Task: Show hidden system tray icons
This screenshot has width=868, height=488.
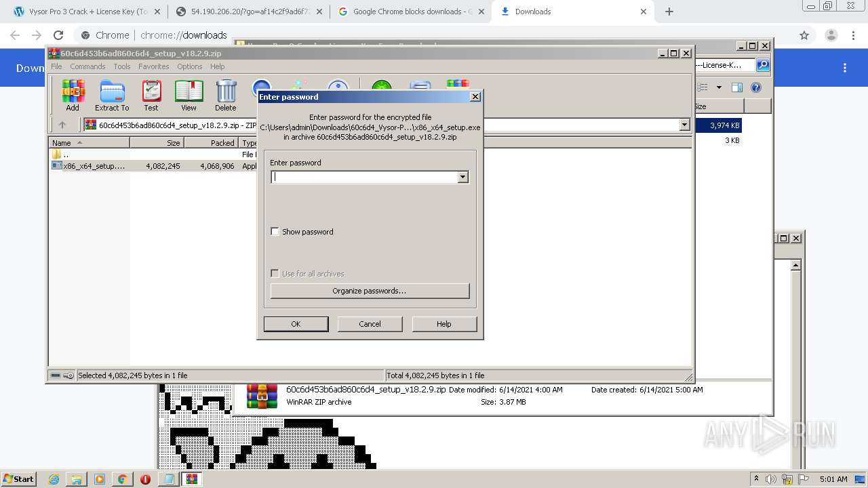Action: click(756, 479)
